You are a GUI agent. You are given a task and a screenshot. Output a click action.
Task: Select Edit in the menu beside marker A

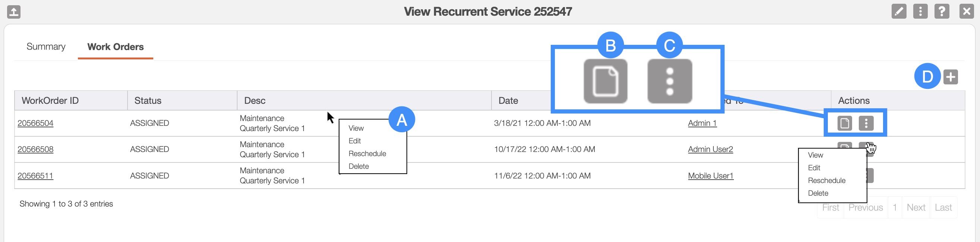(354, 141)
